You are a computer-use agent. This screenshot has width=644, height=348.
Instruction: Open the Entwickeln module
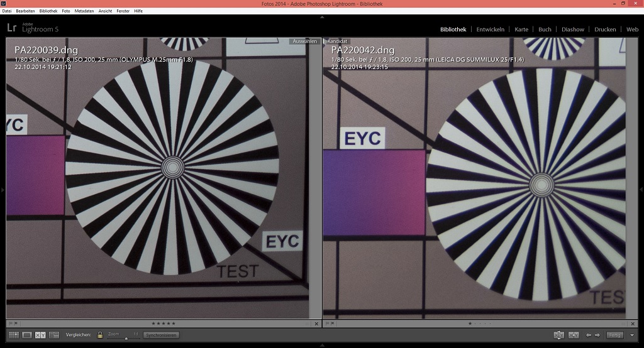tap(490, 29)
